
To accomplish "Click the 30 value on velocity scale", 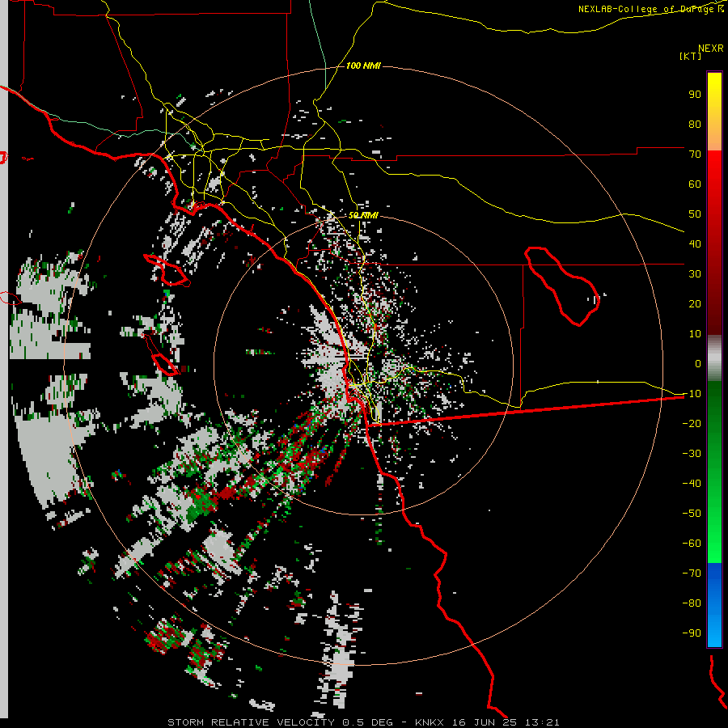I will pos(695,274).
